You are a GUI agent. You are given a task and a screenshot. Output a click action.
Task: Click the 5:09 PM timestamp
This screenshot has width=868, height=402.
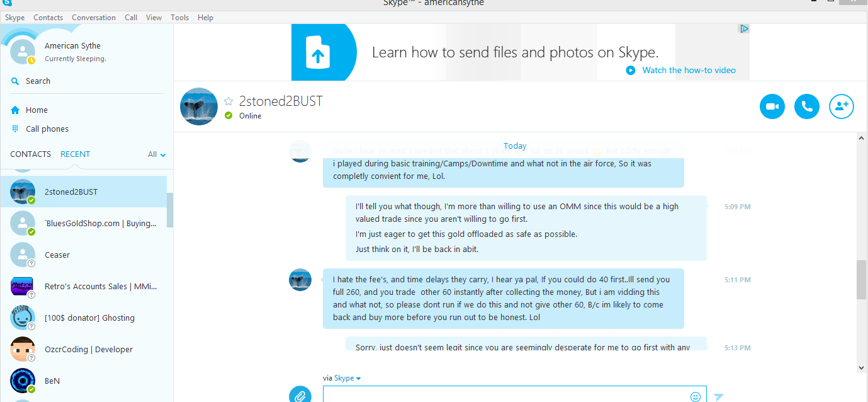pyautogui.click(x=738, y=207)
